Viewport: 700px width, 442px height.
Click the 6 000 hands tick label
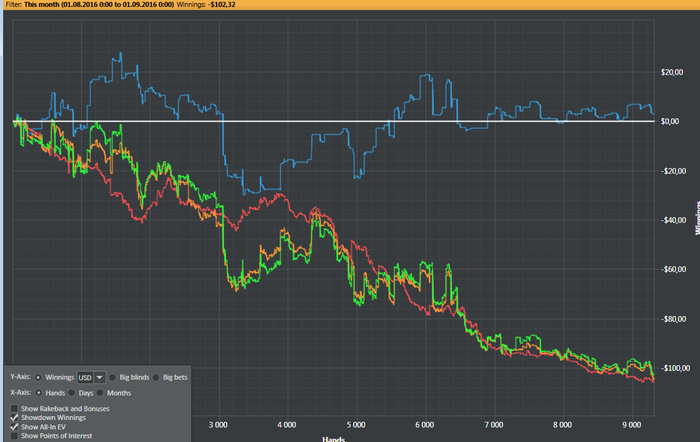[x=425, y=425]
